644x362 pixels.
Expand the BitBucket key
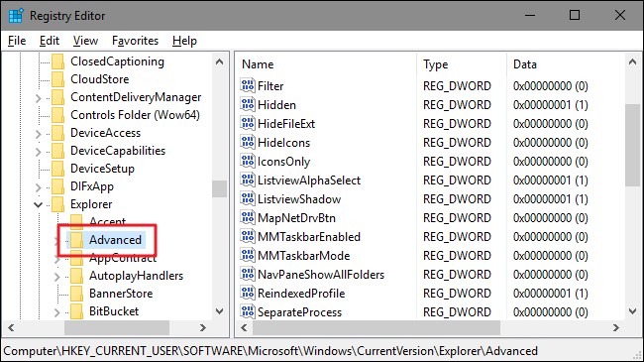[x=57, y=312]
